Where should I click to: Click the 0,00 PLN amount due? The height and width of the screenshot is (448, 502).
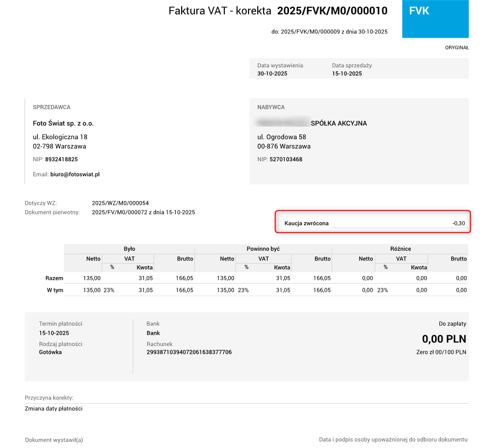(x=444, y=339)
